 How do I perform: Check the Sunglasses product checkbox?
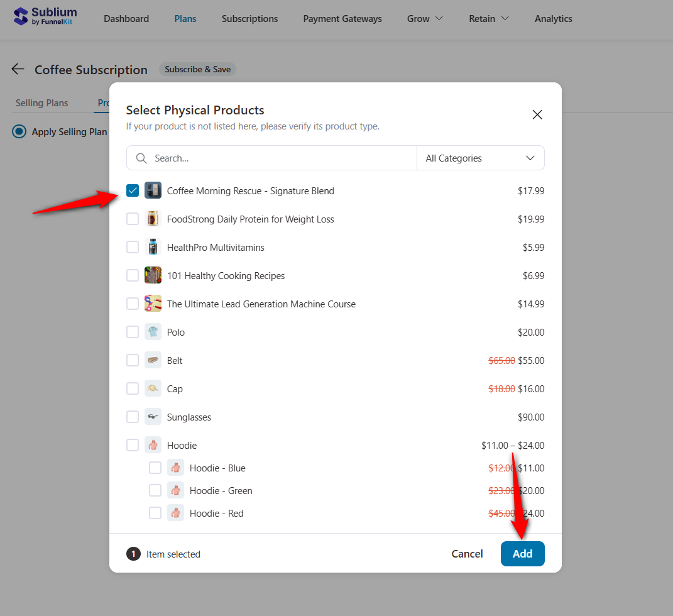click(132, 416)
